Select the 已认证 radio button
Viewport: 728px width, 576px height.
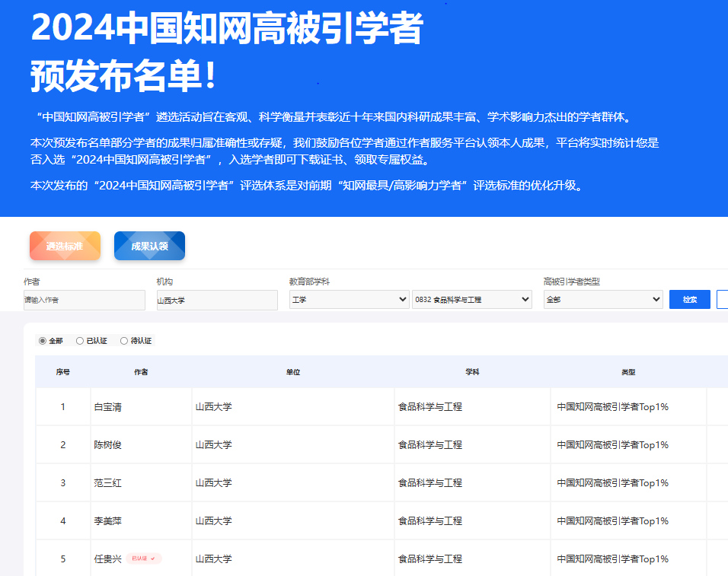tap(80, 341)
